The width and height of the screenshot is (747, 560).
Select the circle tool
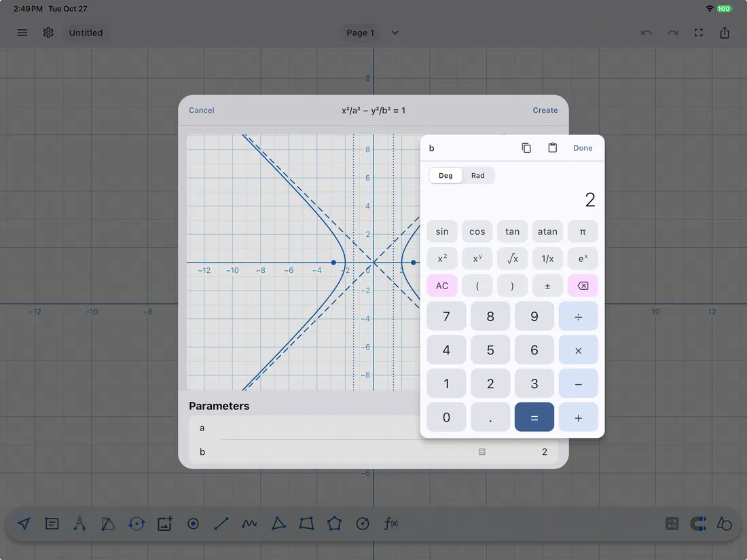pos(363,524)
